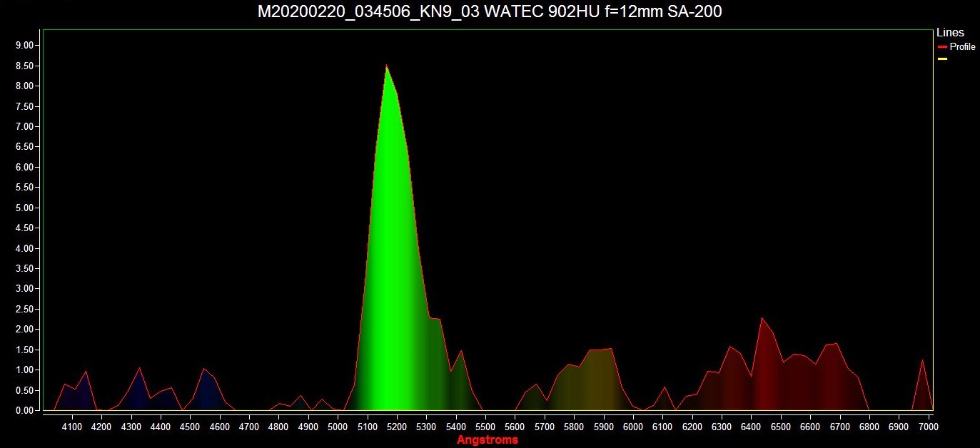
Task: Click the 0.00 value on y-axis
Action: tap(24, 410)
